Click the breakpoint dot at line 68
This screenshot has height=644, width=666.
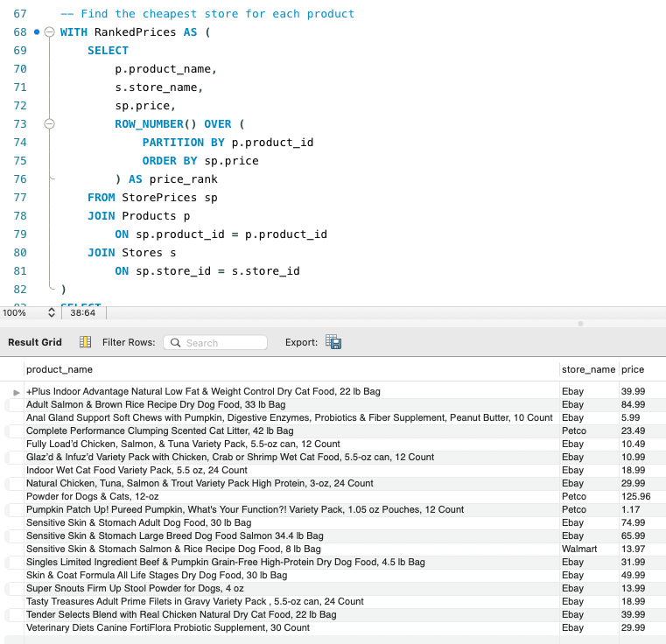click(x=37, y=31)
